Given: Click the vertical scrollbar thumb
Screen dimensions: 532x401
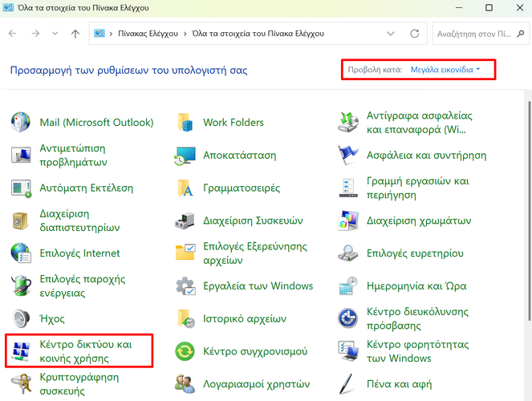Looking at the screenshot, I should click(x=530, y=210).
